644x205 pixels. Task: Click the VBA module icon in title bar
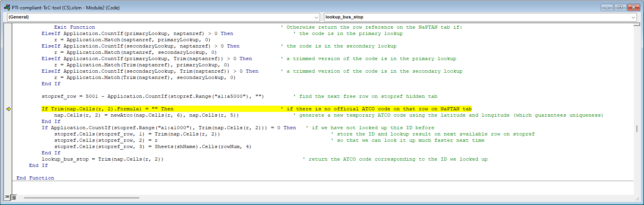coord(7,7)
